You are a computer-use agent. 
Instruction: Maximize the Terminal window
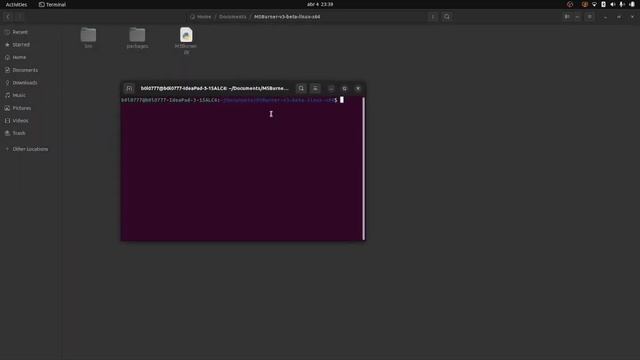point(344,89)
